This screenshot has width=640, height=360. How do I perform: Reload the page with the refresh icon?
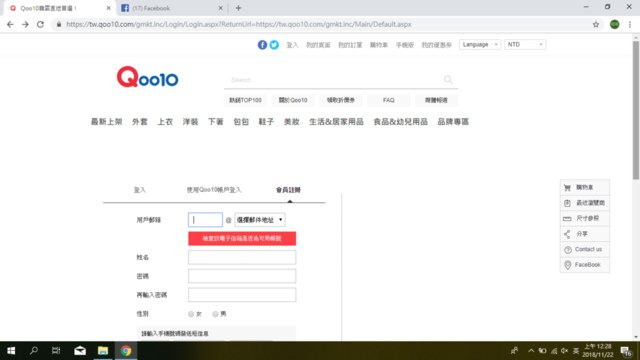coord(40,24)
